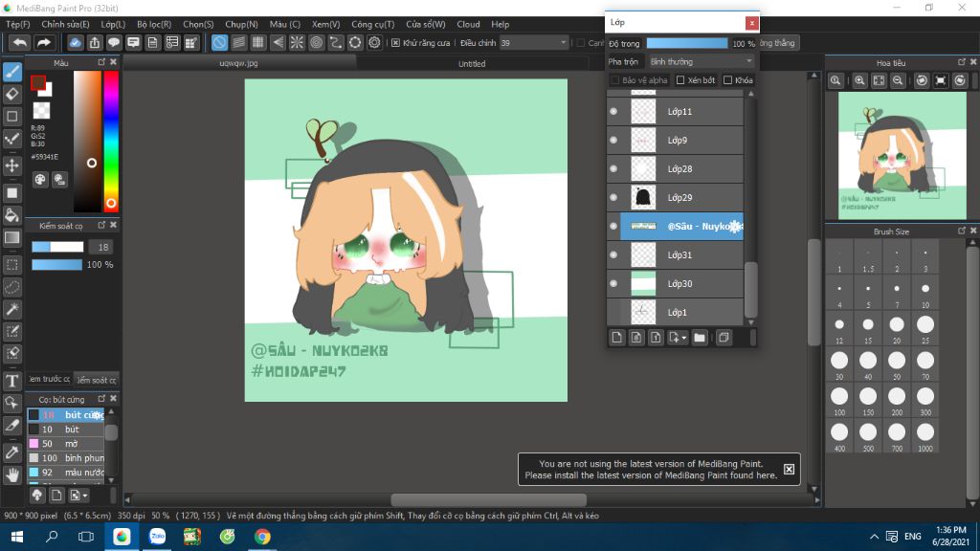Switch to the uqwqw.jpg tab
The image size is (980, 551).
click(x=238, y=63)
